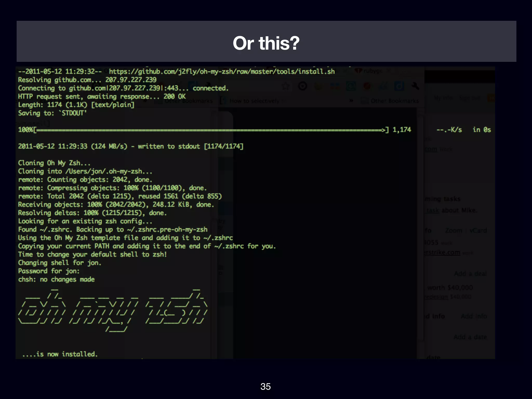Click the bookmark star icon in address bar
Viewport: 532px width, 399px height.
tap(286, 86)
